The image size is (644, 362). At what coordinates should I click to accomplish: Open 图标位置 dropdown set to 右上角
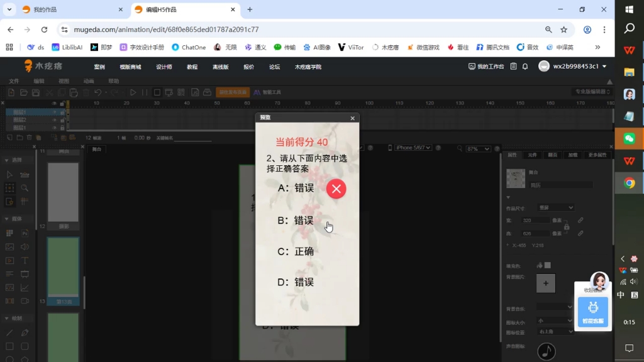click(555, 331)
